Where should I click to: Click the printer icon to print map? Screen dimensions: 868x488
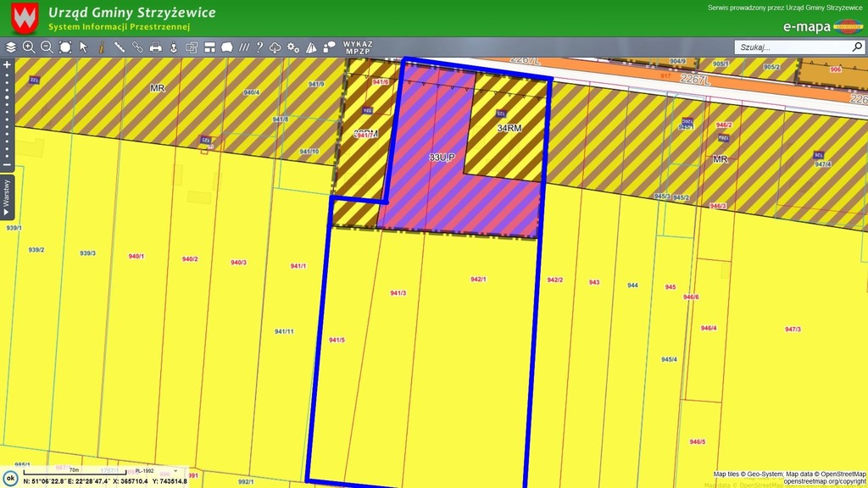coord(156,47)
